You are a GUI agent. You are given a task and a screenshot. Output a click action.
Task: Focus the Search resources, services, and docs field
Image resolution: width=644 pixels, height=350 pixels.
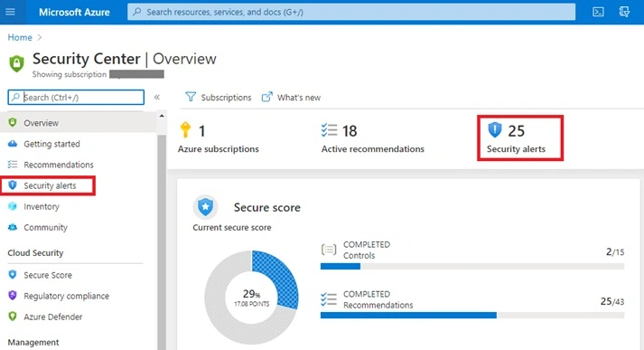point(351,12)
